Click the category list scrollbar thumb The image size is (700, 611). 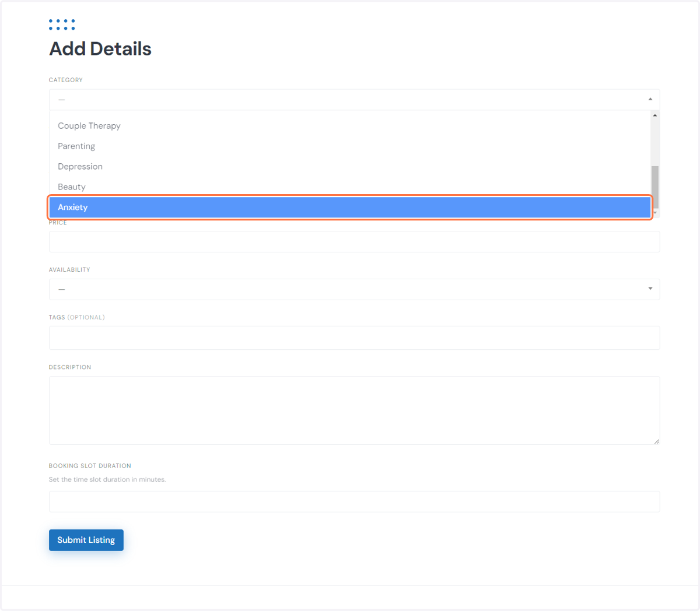[655, 187]
